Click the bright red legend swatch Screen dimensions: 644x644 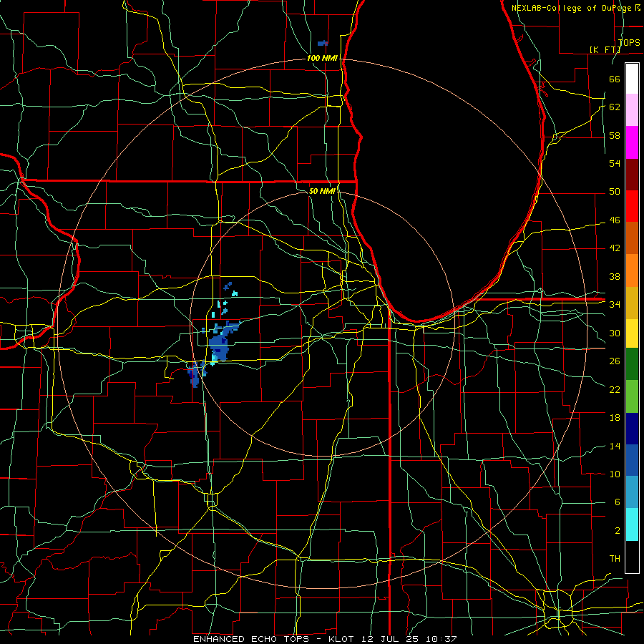coord(632,206)
